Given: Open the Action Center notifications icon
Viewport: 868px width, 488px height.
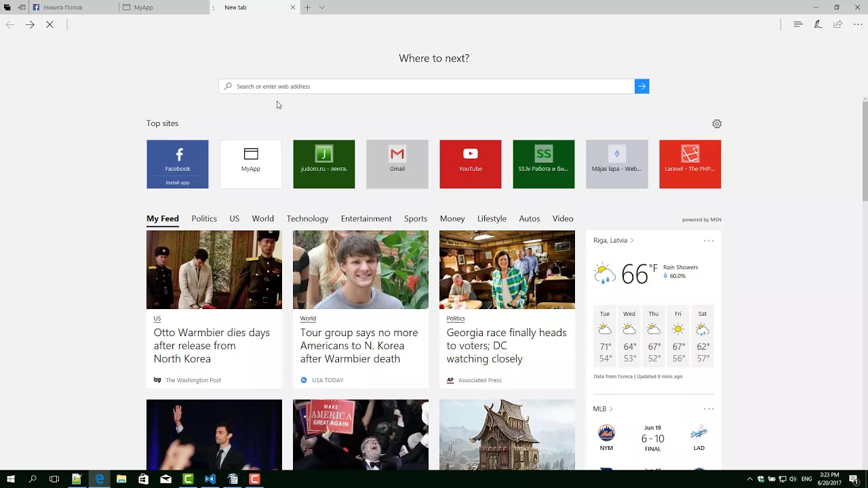Looking at the screenshot, I should click(x=853, y=479).
